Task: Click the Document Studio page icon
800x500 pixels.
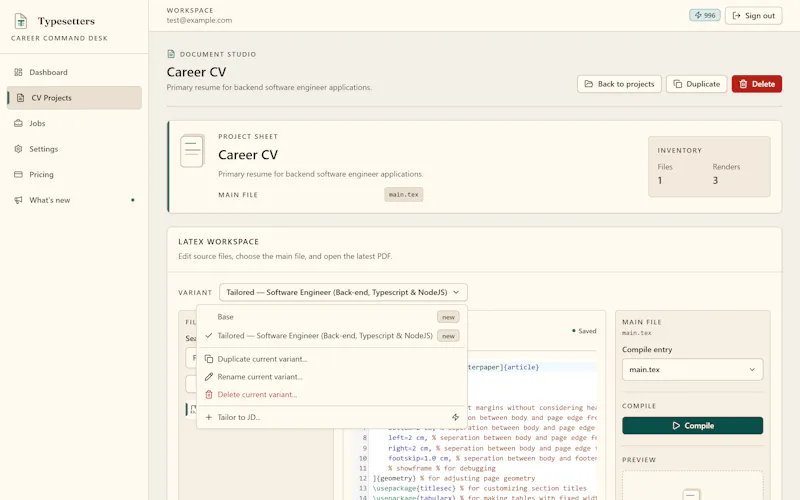Action: coord(171,54)
